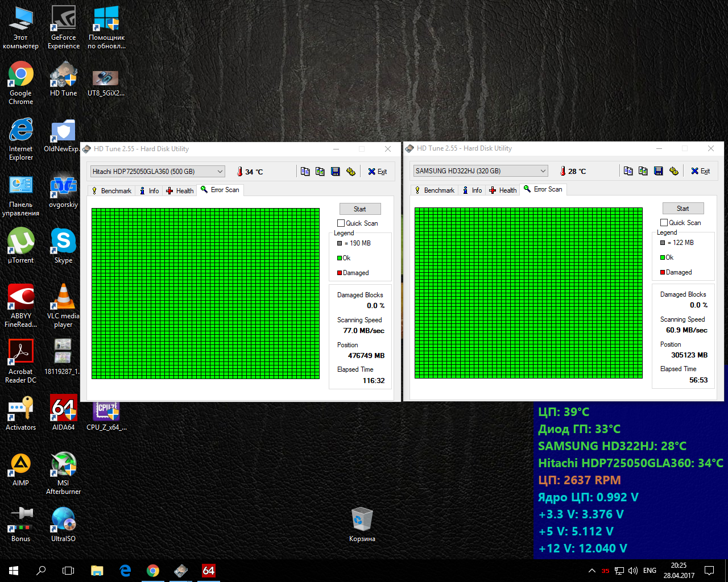Screen dimensions: 728x582
Task: Select the Error Scan tab in Hitachi window
Action: pyautogui.click(x=220, y=190)
